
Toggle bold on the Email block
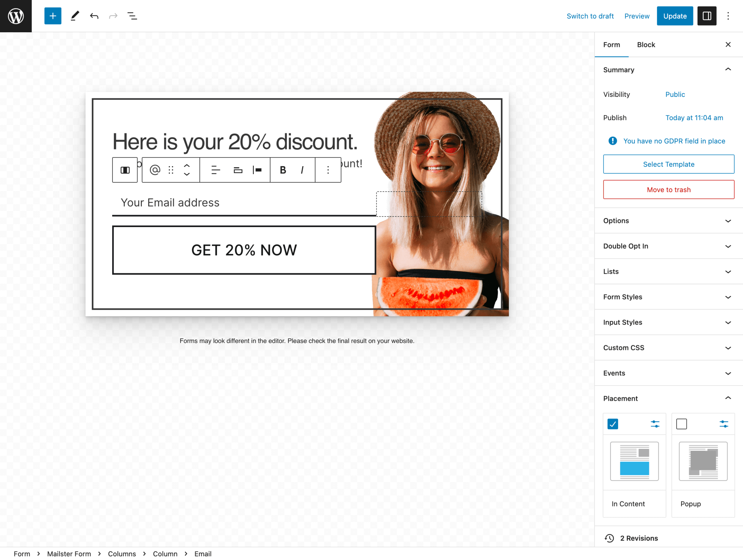click(x=283, y=170)
